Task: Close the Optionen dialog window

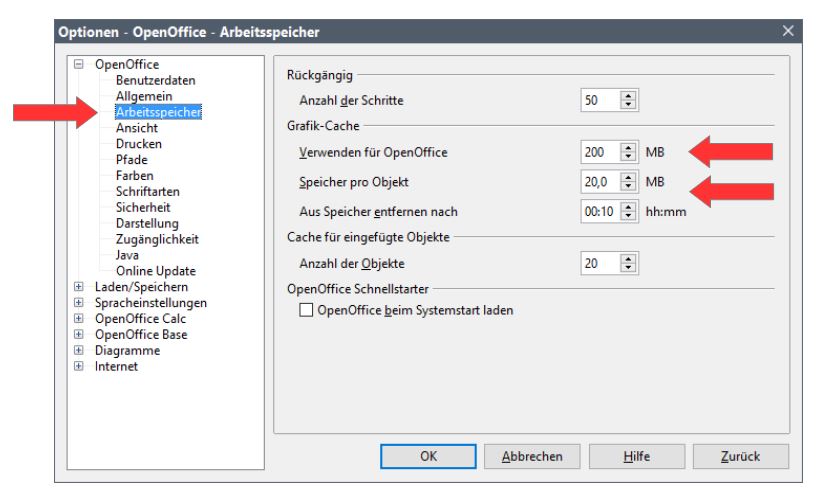Action: click(788, 31)
